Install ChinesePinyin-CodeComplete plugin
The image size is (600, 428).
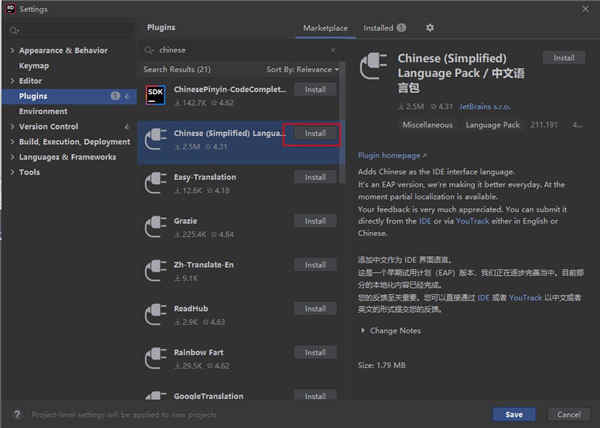[315, 90]
